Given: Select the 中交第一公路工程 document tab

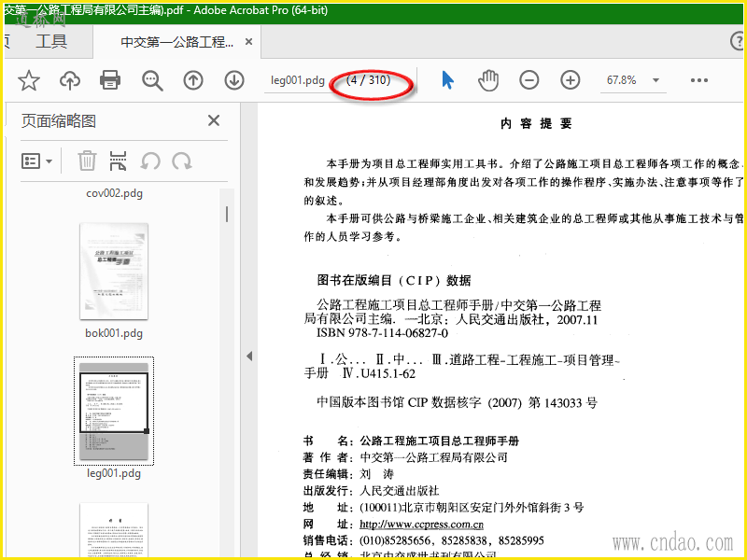Looking at the screenshot, I should click(176, 42).
